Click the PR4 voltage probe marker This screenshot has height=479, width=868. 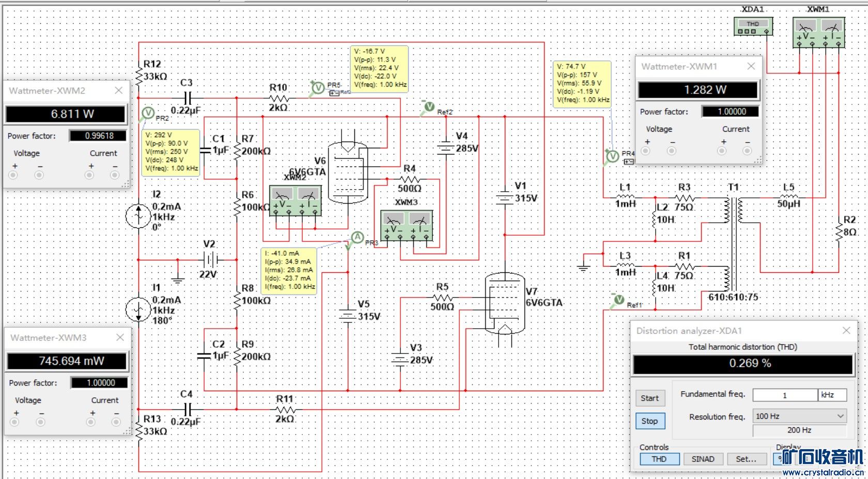[612, 156]
